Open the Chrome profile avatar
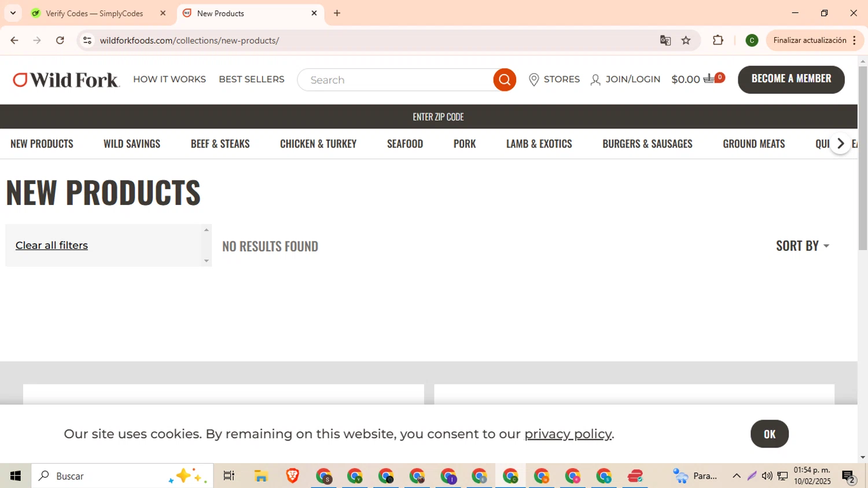 coord(752,41)
